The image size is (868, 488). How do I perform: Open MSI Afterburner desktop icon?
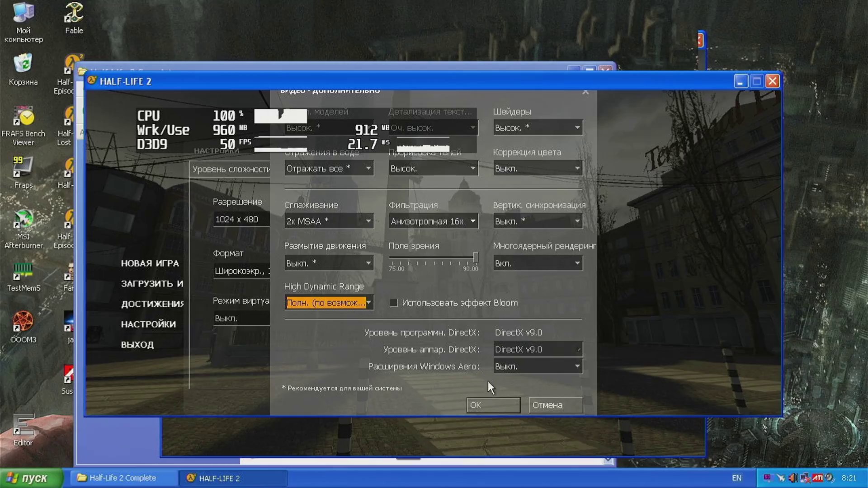[23, 226]
